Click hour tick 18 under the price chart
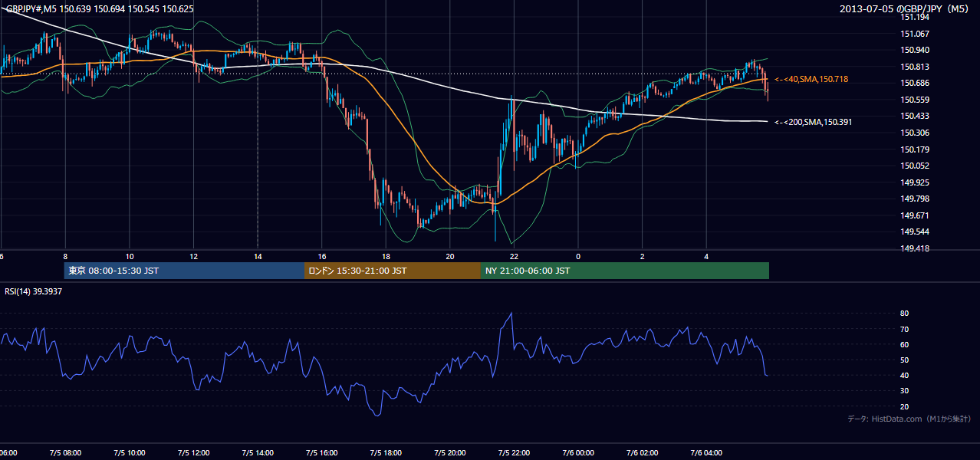This screenshot has width=980, height=460. [386, 256]
